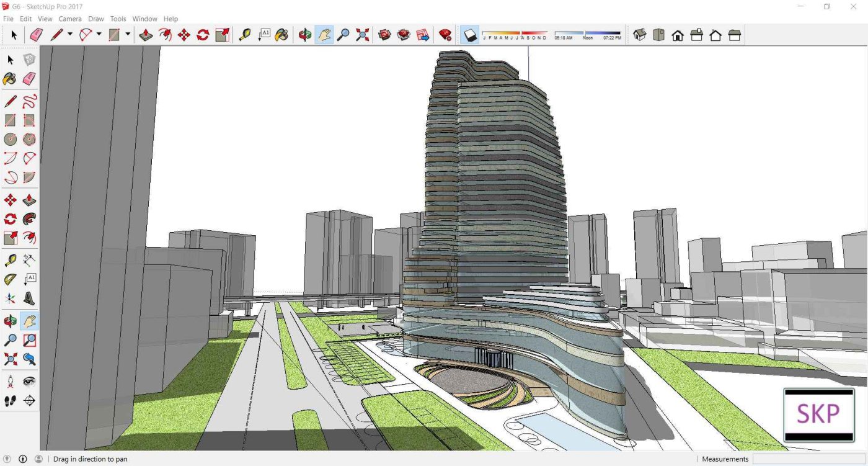The width and height of the screenshot is (868, 466).
Task: Select the 3D Text tool
Action: [29, 298]
